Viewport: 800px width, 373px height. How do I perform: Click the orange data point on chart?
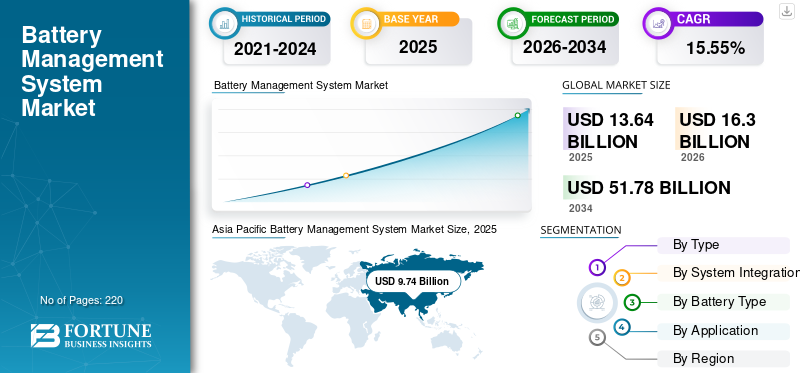346,175
